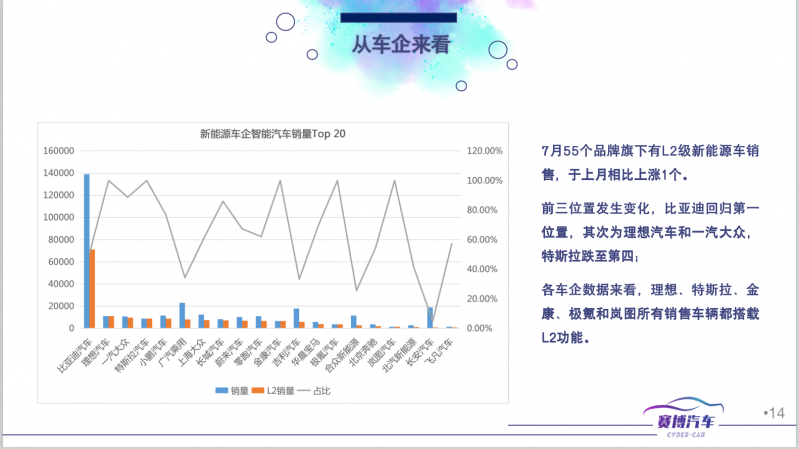The width and height of the screenshot is (799, 449).
Task: Select the orange 比亚迪汽车 L2 sales bar
Action: 92,288
